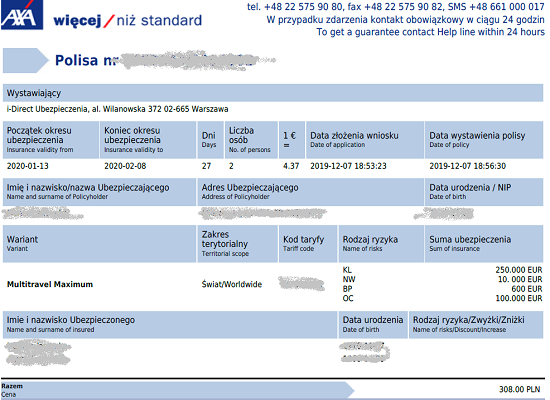Click the 'Adres Ubezpieczającego' header

point(310,192)
